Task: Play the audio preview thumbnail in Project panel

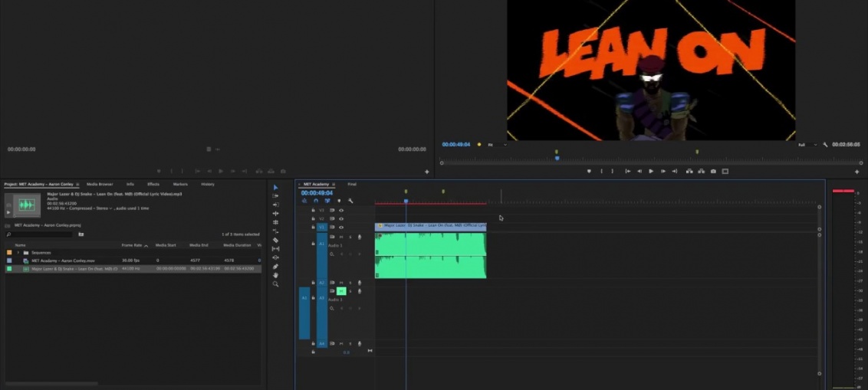Action: (x=8, y=212)
